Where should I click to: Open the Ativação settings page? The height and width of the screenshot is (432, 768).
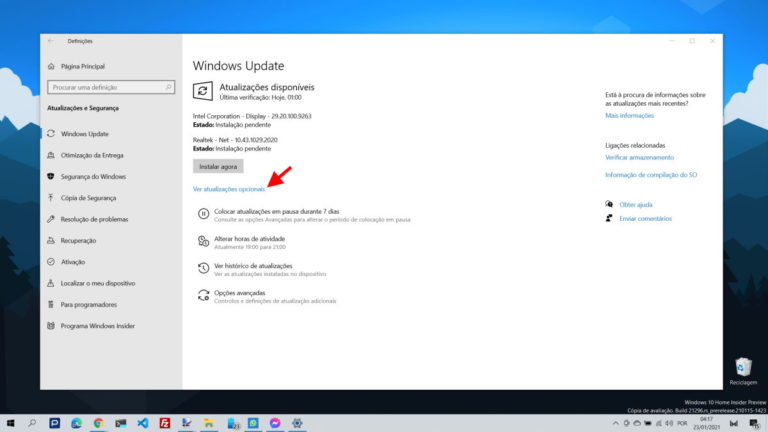point(73,262)
